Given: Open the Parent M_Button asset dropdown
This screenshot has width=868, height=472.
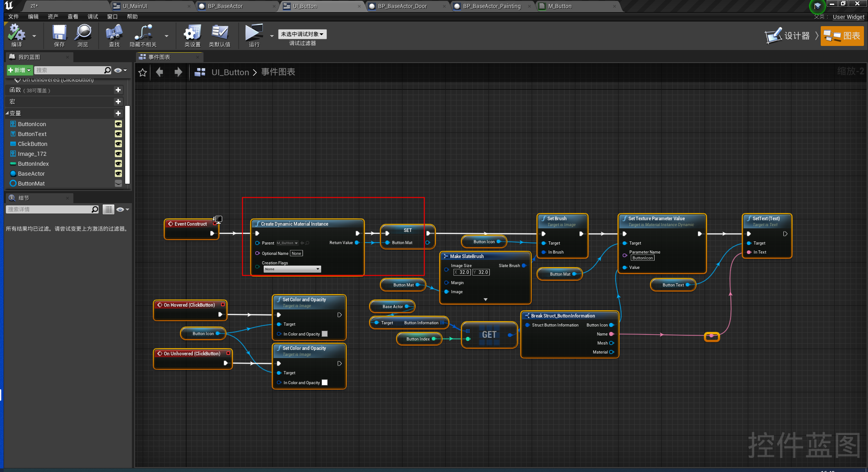Looking at the screenshot, I should tap(287, 243).
